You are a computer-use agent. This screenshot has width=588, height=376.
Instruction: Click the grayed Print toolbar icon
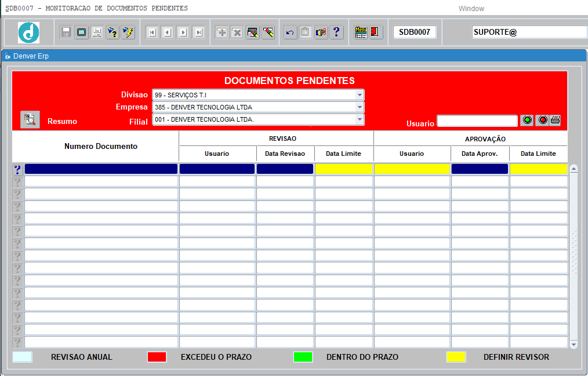click(97, 32)
